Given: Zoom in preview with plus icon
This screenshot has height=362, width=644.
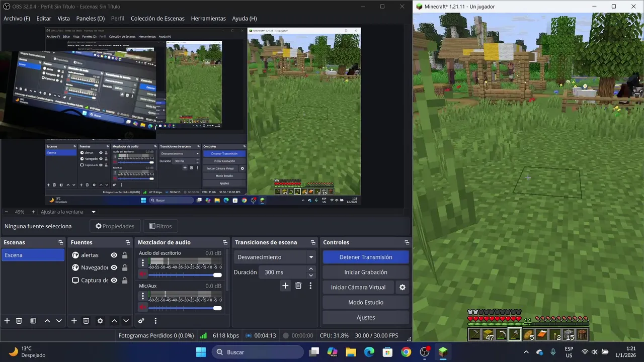Looking at the screenshot, I should click(33, 212).
